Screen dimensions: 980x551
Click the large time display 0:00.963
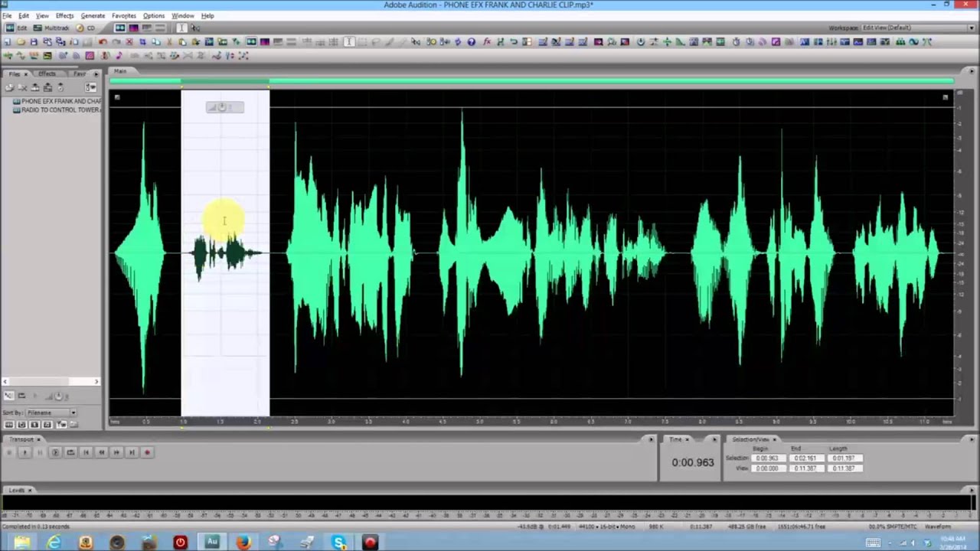pos(693,462)
